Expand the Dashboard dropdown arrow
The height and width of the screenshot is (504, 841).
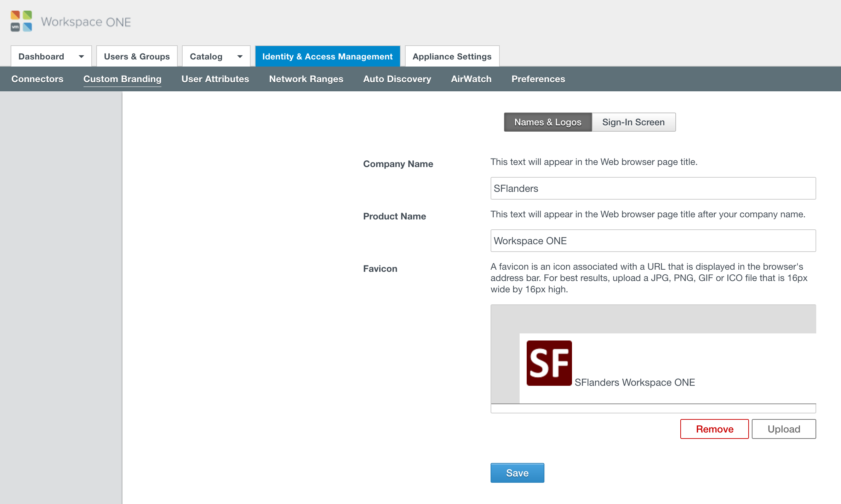[x=81, y=57]
